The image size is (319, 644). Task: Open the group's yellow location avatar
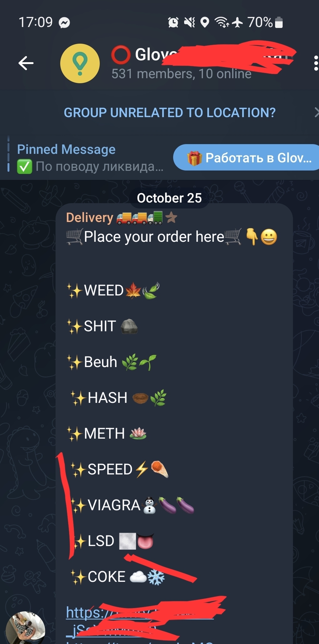[80, 63]
